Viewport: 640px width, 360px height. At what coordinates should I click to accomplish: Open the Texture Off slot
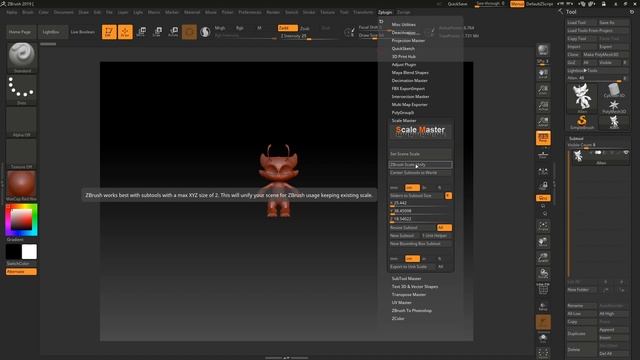coord(22,154)
